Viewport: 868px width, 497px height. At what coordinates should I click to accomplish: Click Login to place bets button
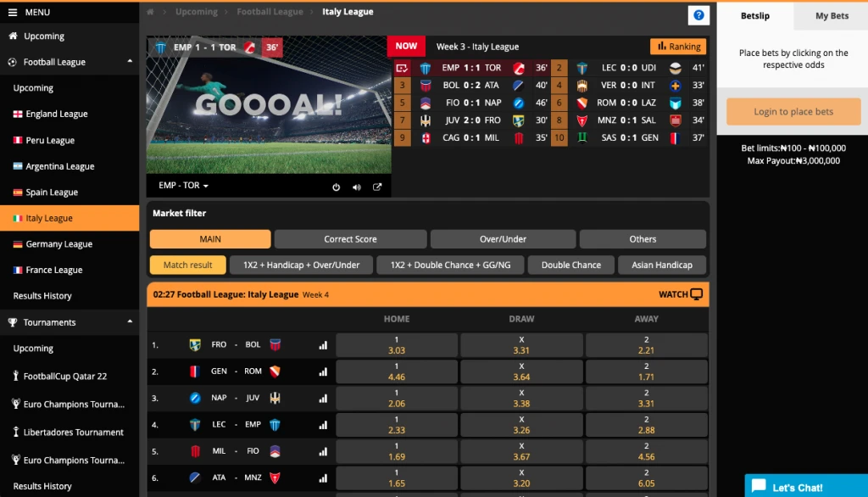click(x=793, y=112)
